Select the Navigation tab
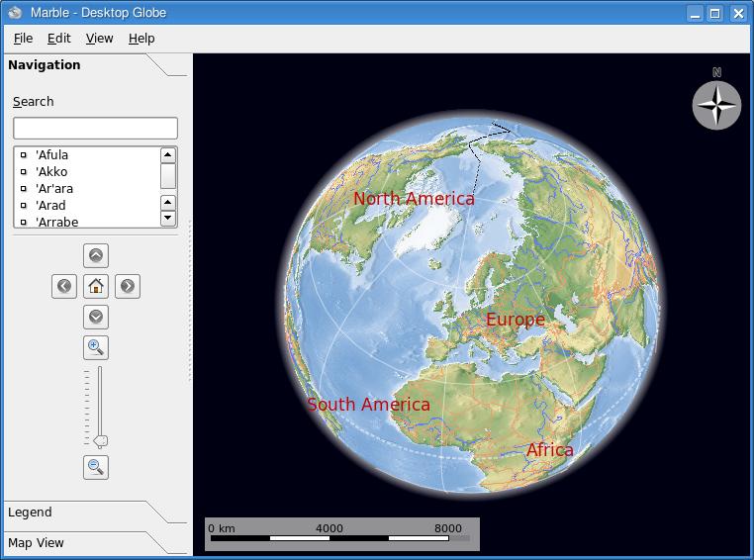Image resolution: width=754 pixels, height=560 pixels. tap(45, 65)
